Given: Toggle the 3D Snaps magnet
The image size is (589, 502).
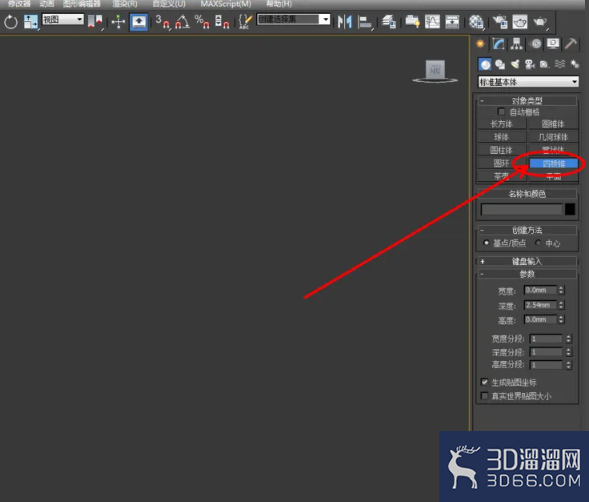Looking at the screenshot, I should point(163,22).
